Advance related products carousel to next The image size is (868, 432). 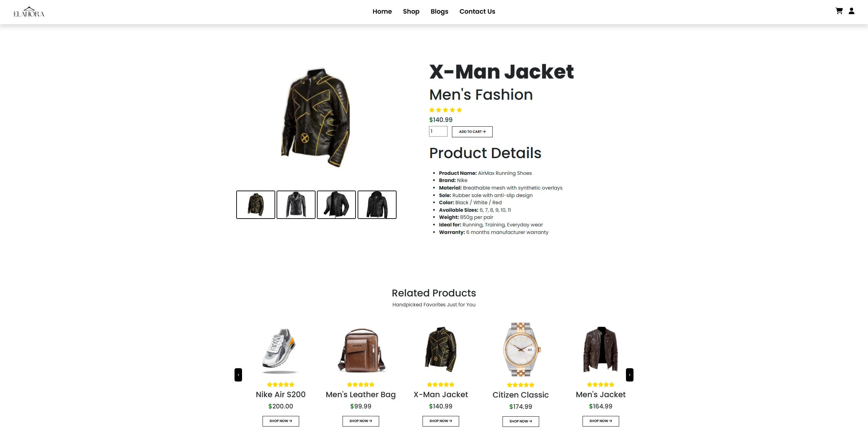[630, 375]
